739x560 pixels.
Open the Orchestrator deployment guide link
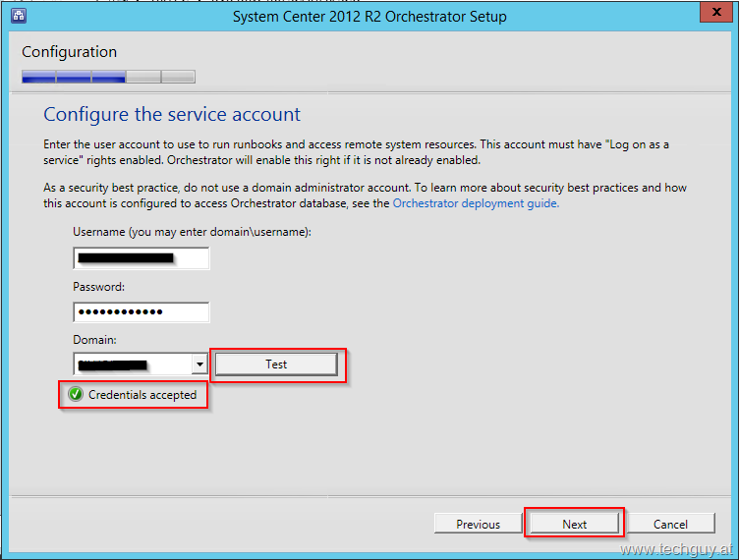click(476, 203)
